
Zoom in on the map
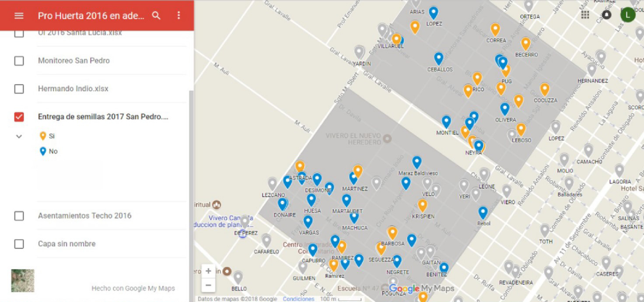tap(208, 271)
